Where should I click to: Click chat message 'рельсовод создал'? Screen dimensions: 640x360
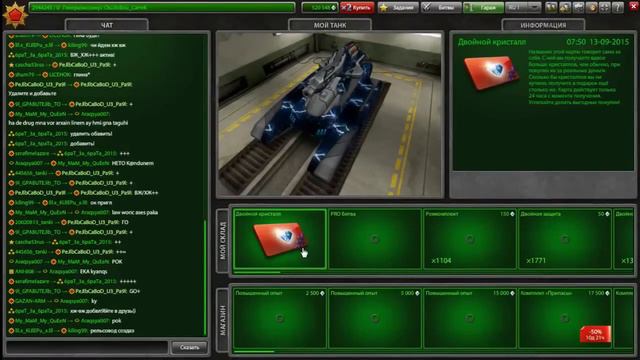(x=112, y=331)
